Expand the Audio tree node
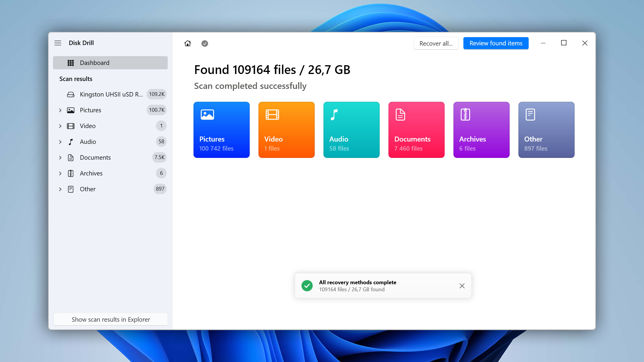Viewport: 644px width, 362px height. click(x=60, y=142)
